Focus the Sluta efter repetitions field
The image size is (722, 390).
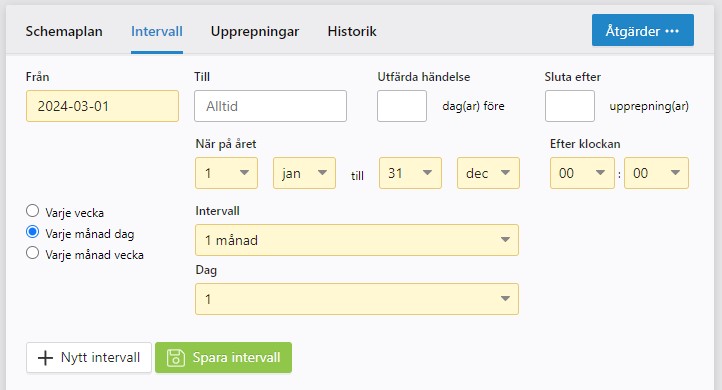(x=570, y=106)
